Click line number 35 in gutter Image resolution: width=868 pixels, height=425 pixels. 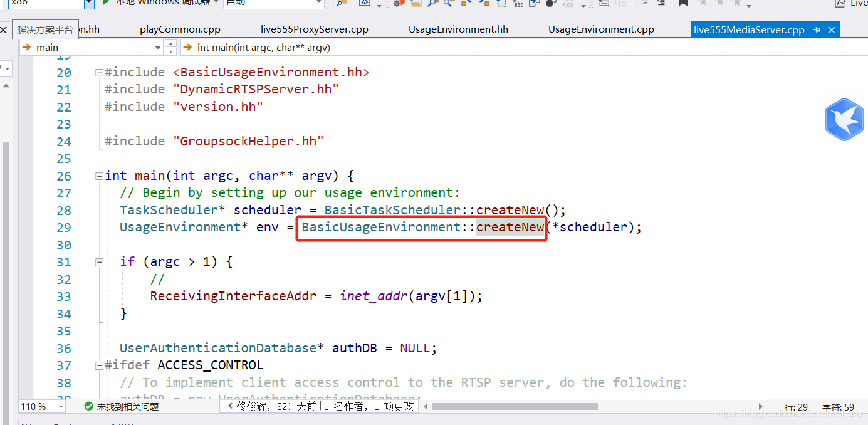(64, 331)
